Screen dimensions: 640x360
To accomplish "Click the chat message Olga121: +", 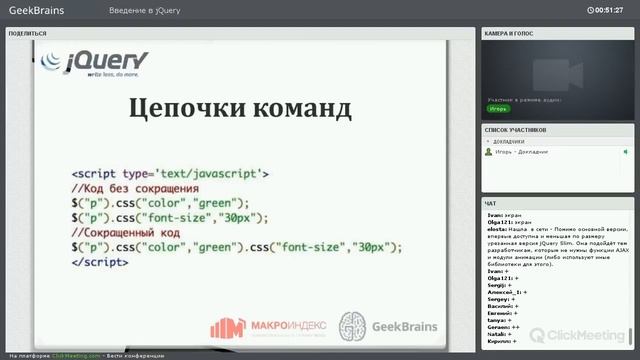I will click(x=503, y=278).
